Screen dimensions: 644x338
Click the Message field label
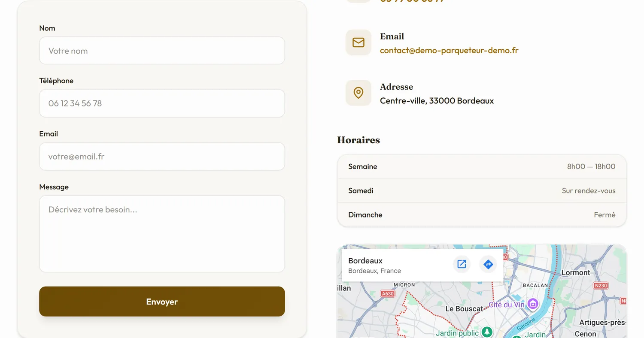point(54,187)
